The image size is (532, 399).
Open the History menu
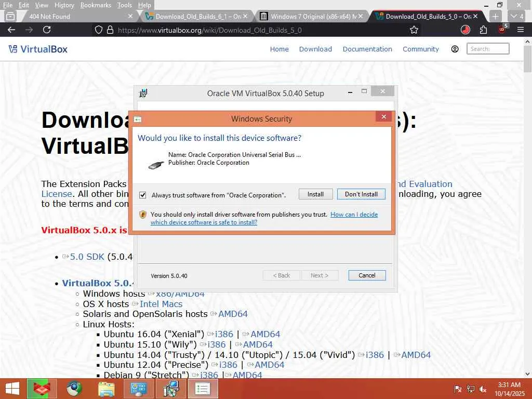(x=64, y=5)
